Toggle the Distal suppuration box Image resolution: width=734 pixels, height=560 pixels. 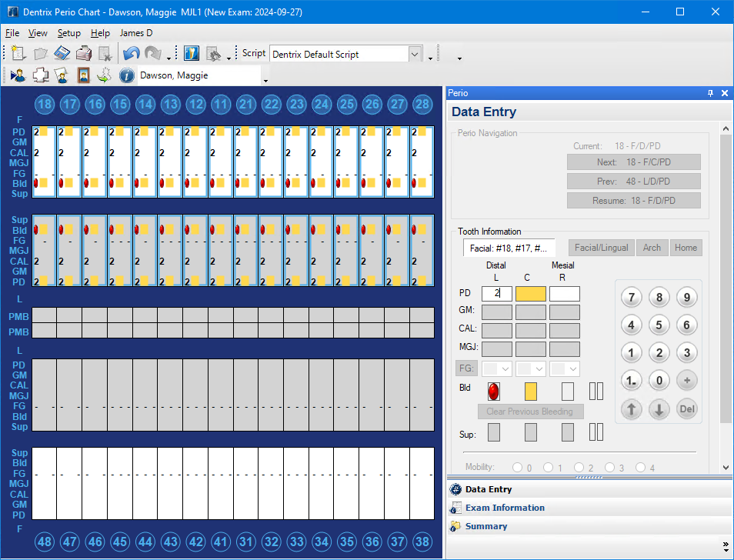(494, 432)
